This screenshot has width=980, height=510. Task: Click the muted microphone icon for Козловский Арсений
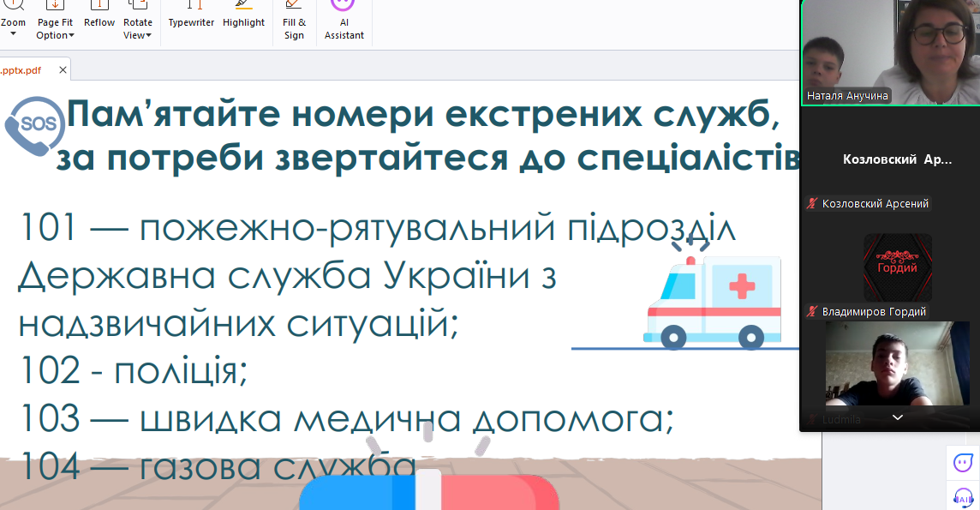click(x=812, y=203)
